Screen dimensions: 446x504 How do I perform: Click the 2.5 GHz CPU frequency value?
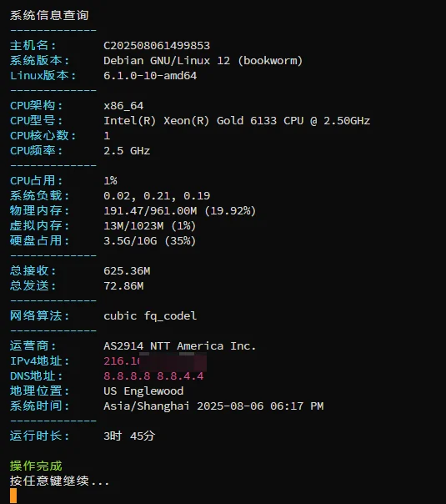tap(127, 151)
